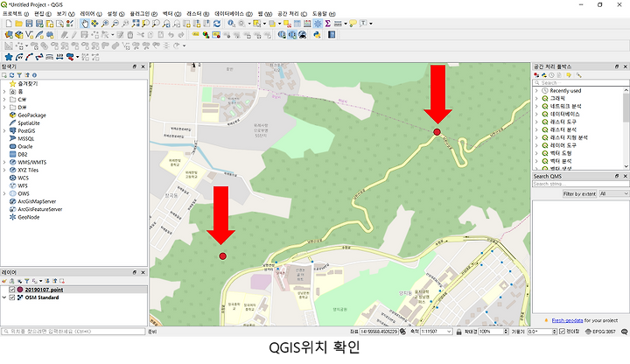Click the locator search bar at bottom left
Viewport: 630px width, 364px height.
click(73, 332)
